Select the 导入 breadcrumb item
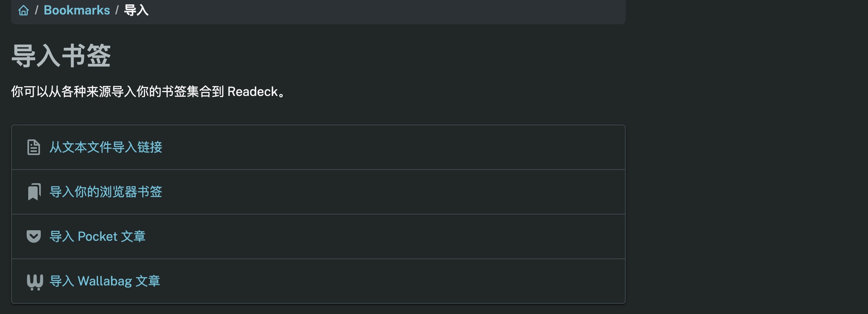Viewport: 868px width, 314px height. tap(136, 10)
